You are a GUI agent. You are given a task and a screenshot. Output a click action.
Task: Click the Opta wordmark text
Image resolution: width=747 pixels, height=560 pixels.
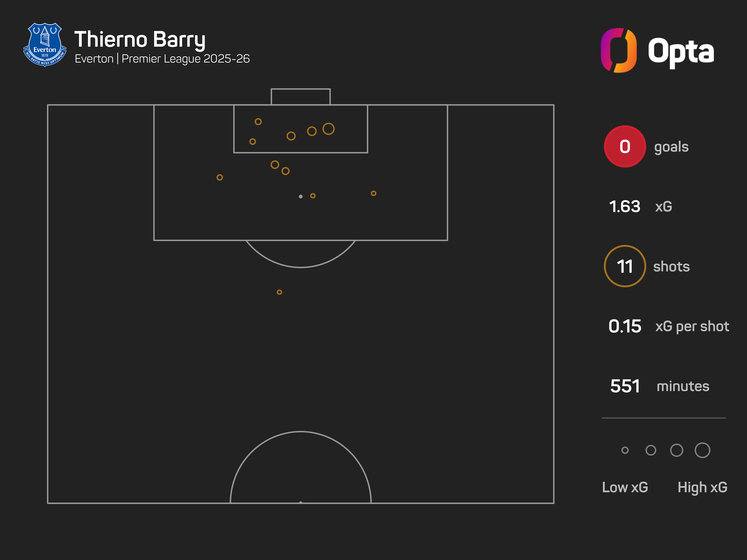pyautogui.click(x=681, y=51)
